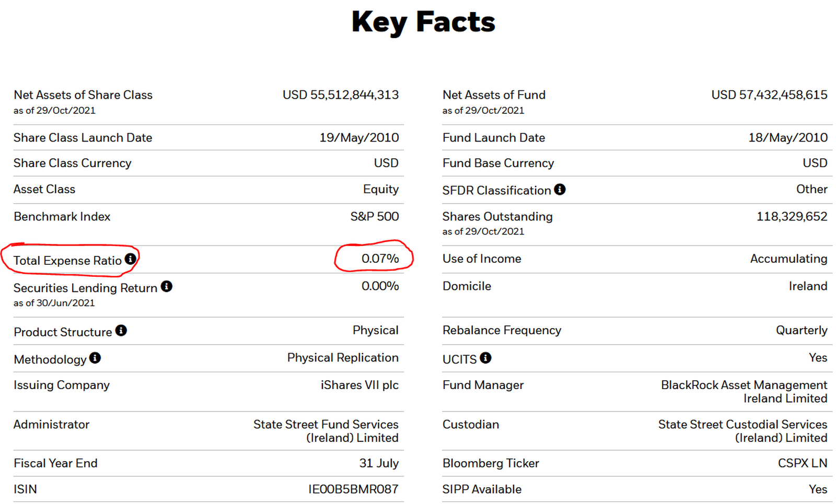Select the Bloomberg Ticker label
The image size is (836, 504).
491,463
